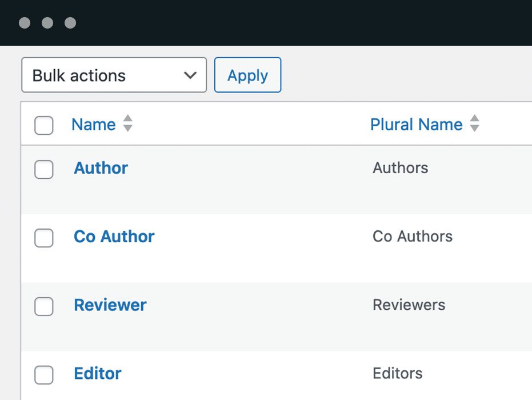Check the checkbox next to Author

[43, 169]
